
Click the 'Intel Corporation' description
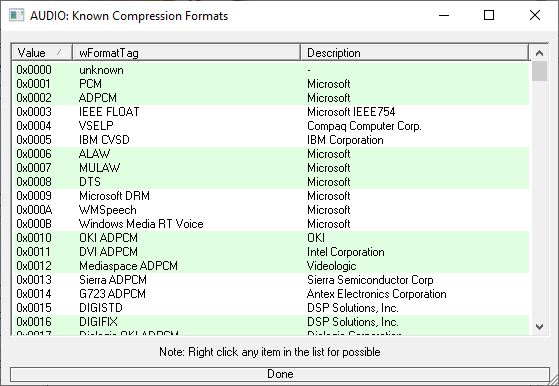(346, 252)
